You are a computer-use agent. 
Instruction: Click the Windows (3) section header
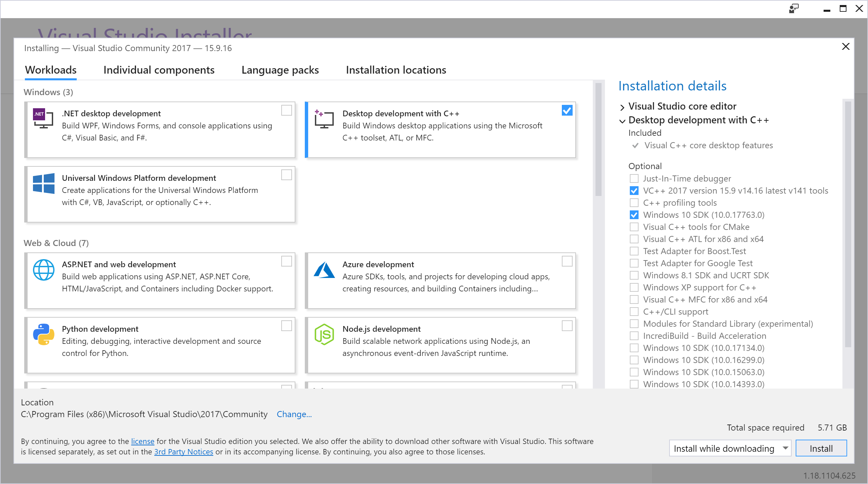coord(48,92)
